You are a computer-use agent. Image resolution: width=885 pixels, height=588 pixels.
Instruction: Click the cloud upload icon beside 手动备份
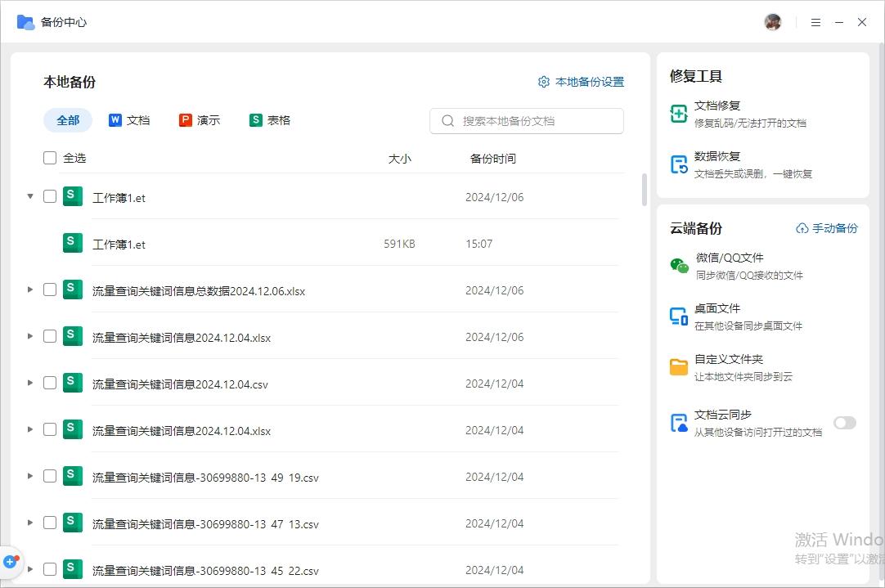(x=802, y=228)
